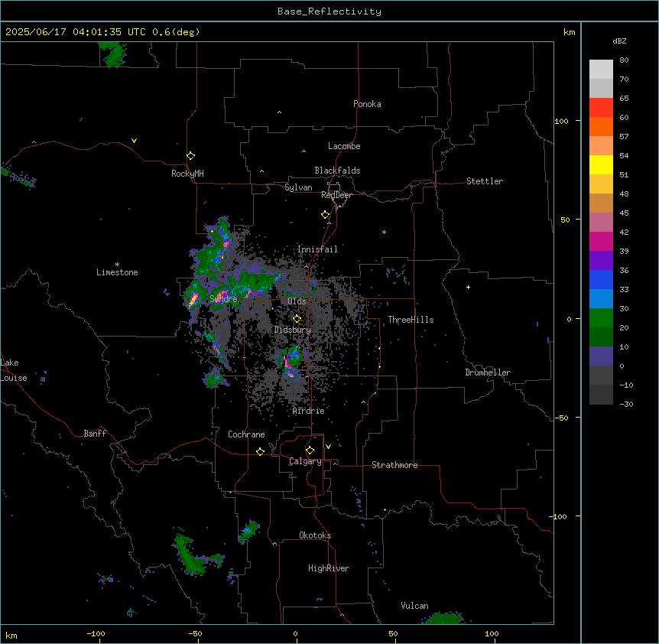659x644 pixels.
Task: Click the Banff label
Action: coord(95,434)
